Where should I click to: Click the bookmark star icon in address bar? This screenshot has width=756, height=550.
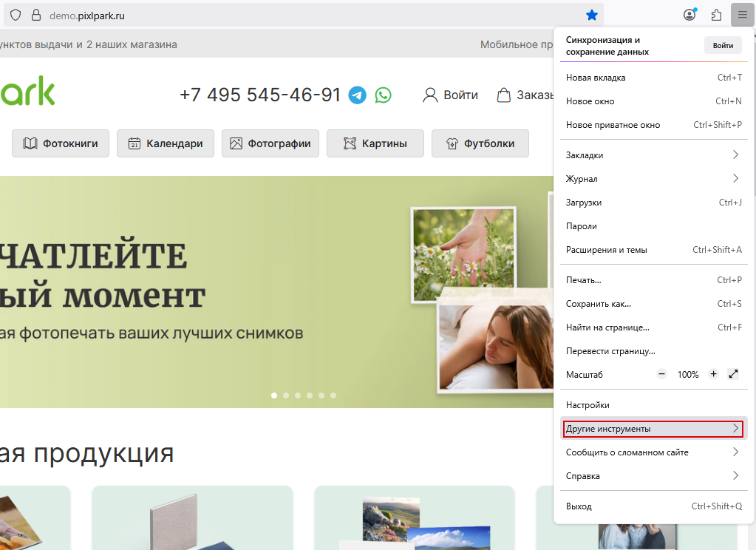tap(592, 15)
